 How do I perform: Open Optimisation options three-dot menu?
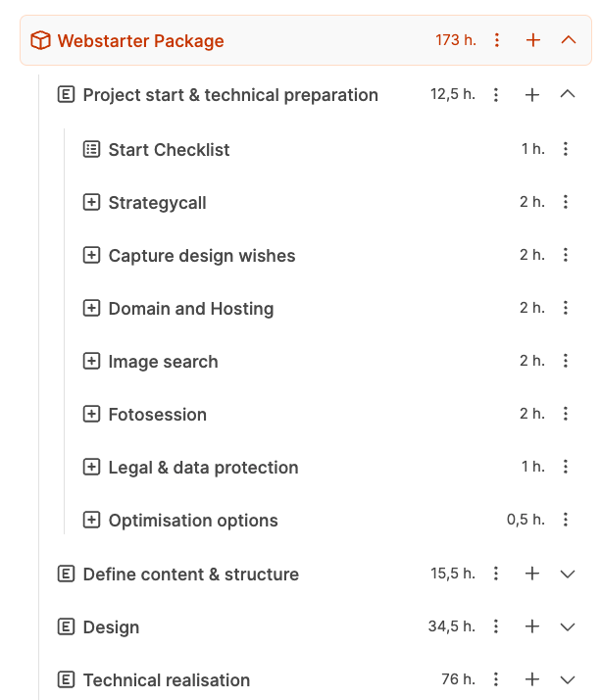click(566, 520)
